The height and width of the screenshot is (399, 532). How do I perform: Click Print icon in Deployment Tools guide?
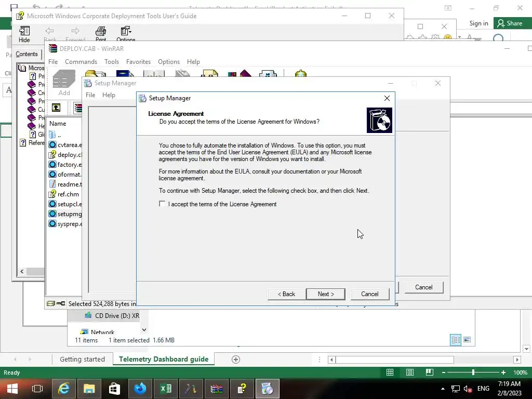coord(101,34)
